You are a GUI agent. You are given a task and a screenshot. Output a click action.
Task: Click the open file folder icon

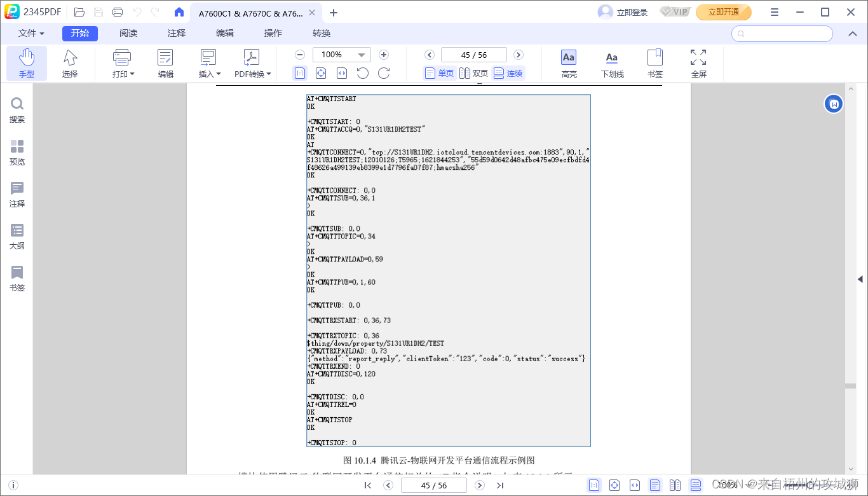pyautogui.click(x=79, y=12)
